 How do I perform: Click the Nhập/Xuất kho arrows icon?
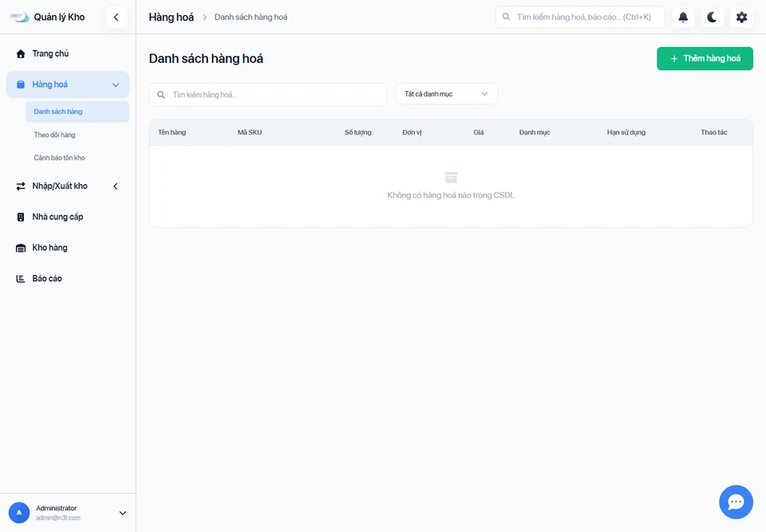(21, 186)
